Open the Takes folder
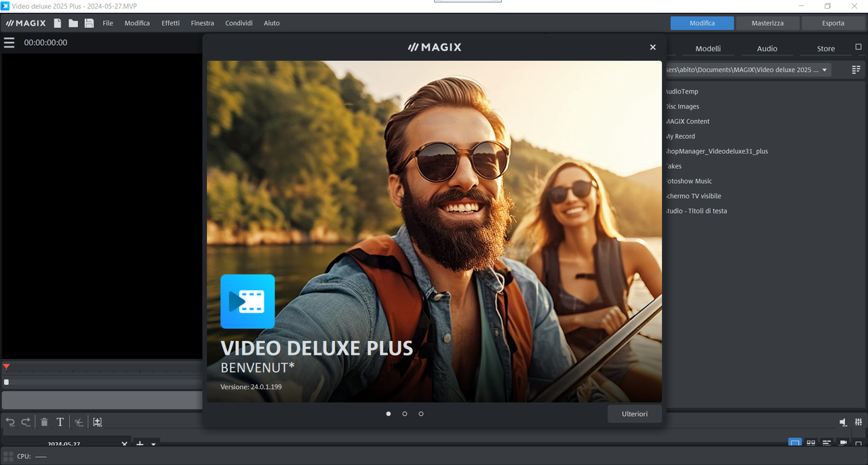 pos(673,166)
